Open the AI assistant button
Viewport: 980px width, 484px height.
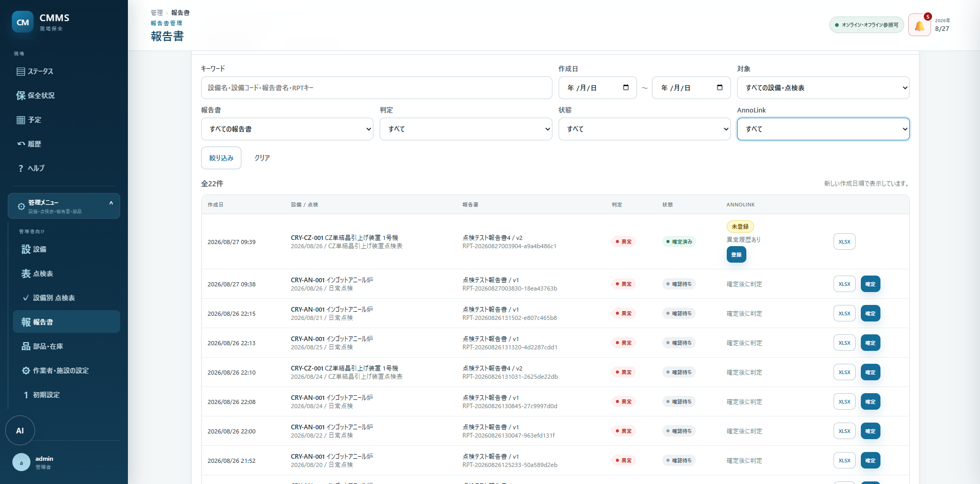click(20, 430)
